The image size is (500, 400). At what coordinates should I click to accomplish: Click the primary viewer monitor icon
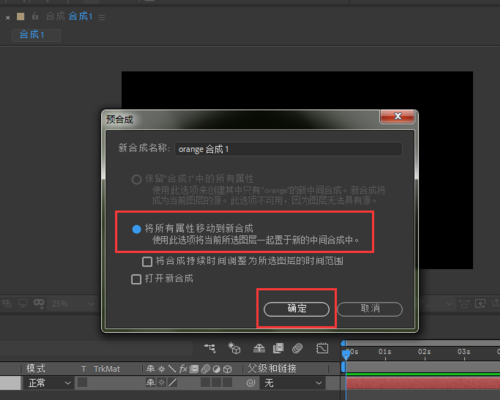(23, 303)
